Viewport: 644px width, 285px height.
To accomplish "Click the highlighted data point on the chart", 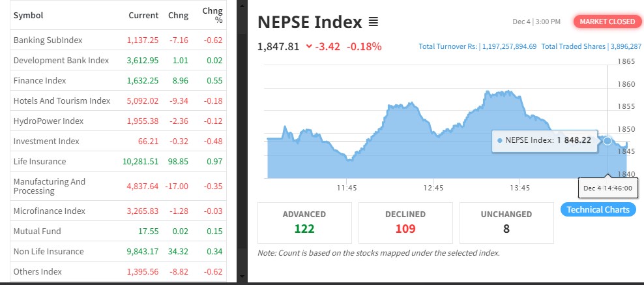I will point(607,141).
